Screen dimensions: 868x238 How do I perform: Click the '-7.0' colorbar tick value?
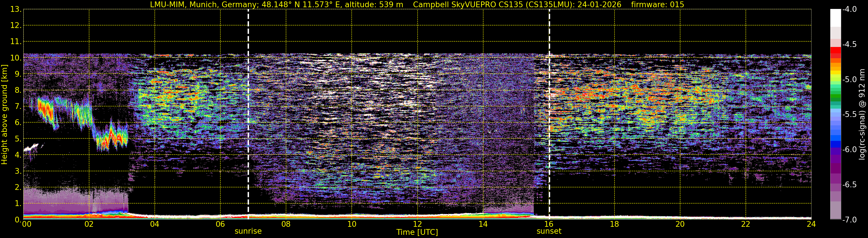coord(849,220)
